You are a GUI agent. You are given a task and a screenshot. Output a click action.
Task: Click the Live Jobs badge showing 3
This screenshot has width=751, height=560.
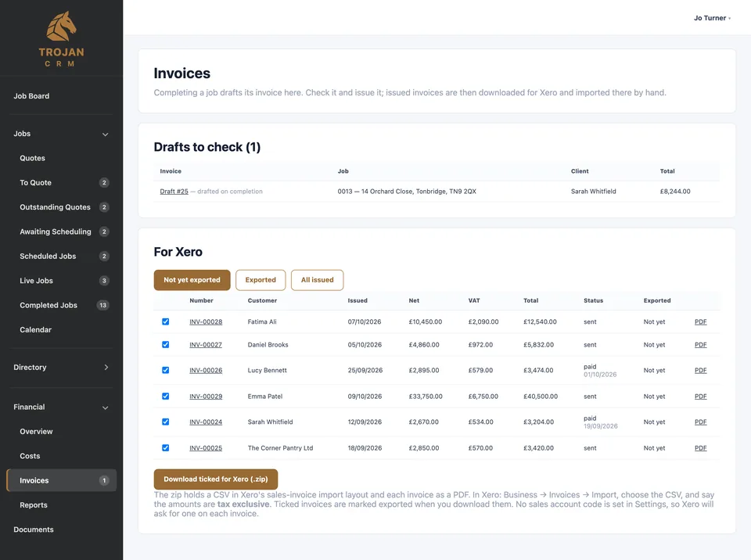pyautogui.click(x=104, y=281)
